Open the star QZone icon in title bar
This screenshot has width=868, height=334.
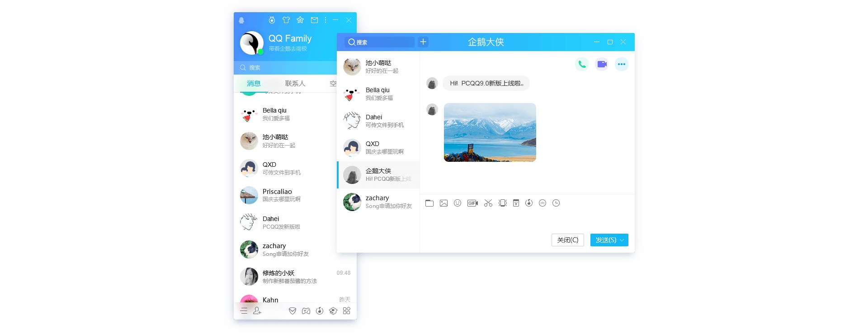(x=300, y=20)
